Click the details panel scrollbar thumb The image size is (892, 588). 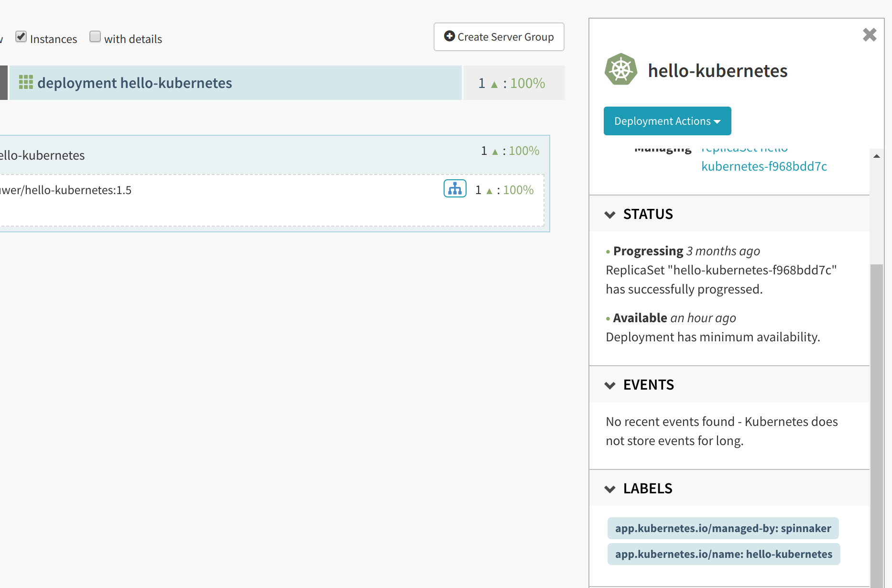[x=876, y=425]
